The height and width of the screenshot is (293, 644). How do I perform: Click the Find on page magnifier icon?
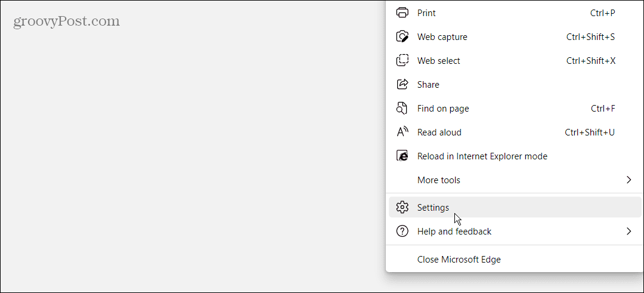[x=402, y=109]
